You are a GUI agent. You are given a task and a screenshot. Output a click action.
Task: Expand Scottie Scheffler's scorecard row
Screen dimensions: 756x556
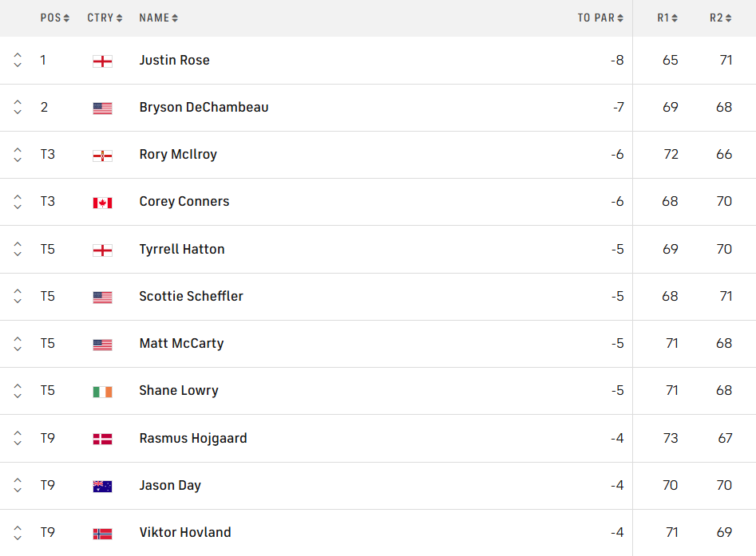[18, 296]
